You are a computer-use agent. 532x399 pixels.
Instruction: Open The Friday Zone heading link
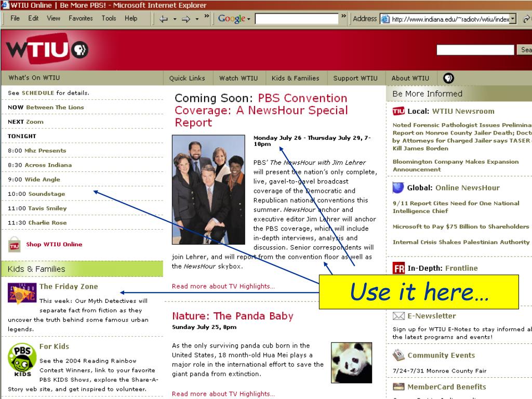(x=69, y=286)
